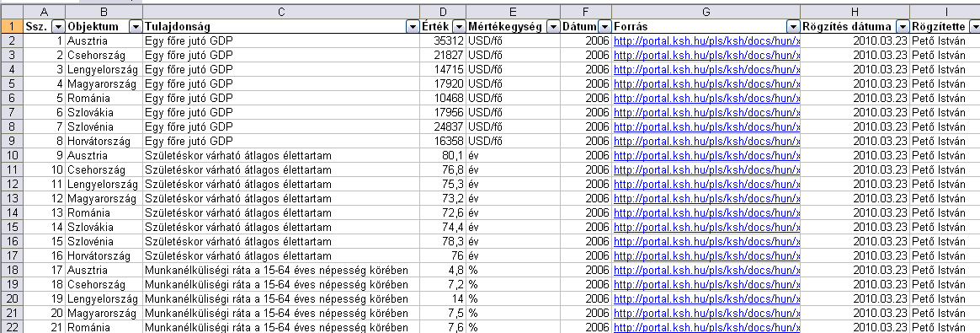Open the source link in Ausztria GDP row 2

[x=707, y=40]
